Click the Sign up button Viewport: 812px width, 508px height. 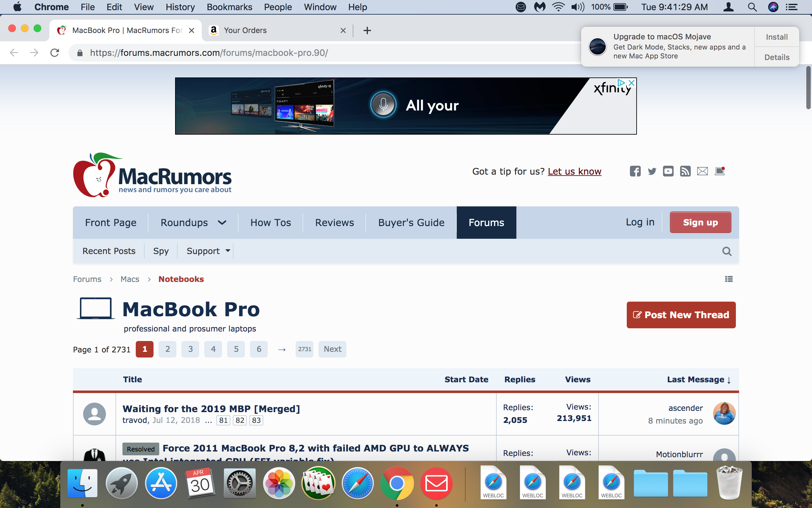tap(700, 223)
